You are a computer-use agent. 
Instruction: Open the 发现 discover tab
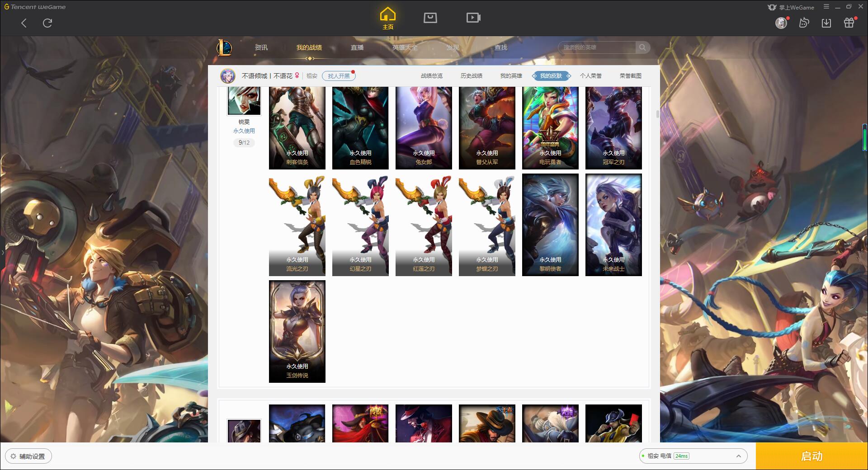(x=453, y=47)
